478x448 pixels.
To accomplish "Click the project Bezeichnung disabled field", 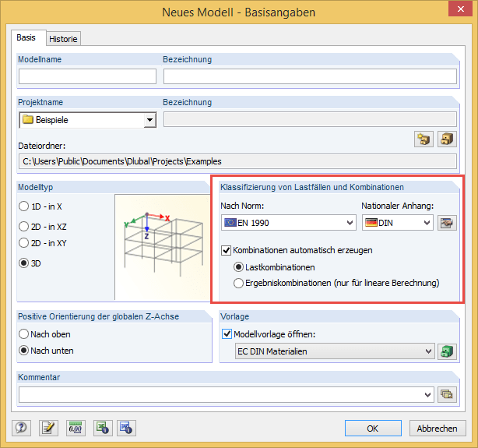I will point(310,119).
